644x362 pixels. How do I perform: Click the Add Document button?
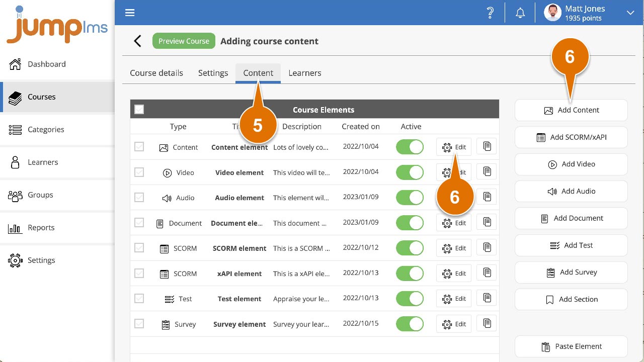coord(571,218)
